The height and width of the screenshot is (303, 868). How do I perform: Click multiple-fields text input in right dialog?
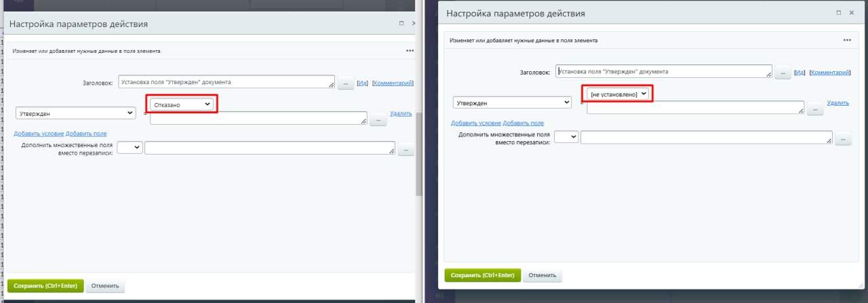(707, 138)
